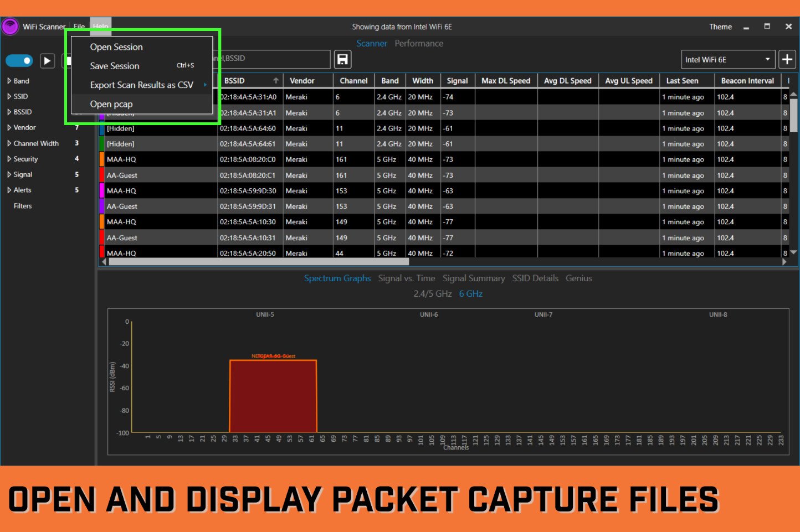Click the scroll down arrow of table
Image resolution: width=800 pixels, height=532 pixels.
(793, 252)
